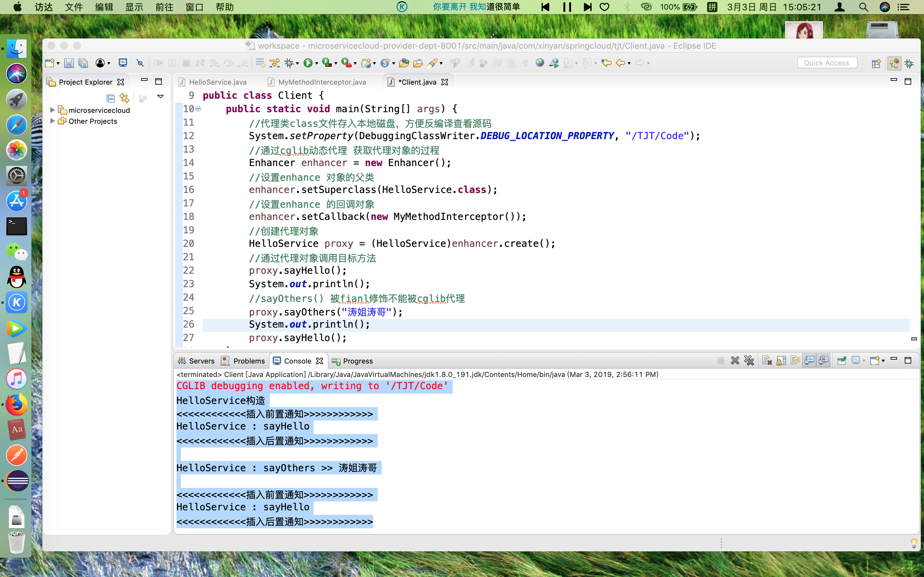Image resolution: width=924 pixels, height=577 pixels.
Task: Toggle Scroll Lock in the console
Action: point(781,361)
